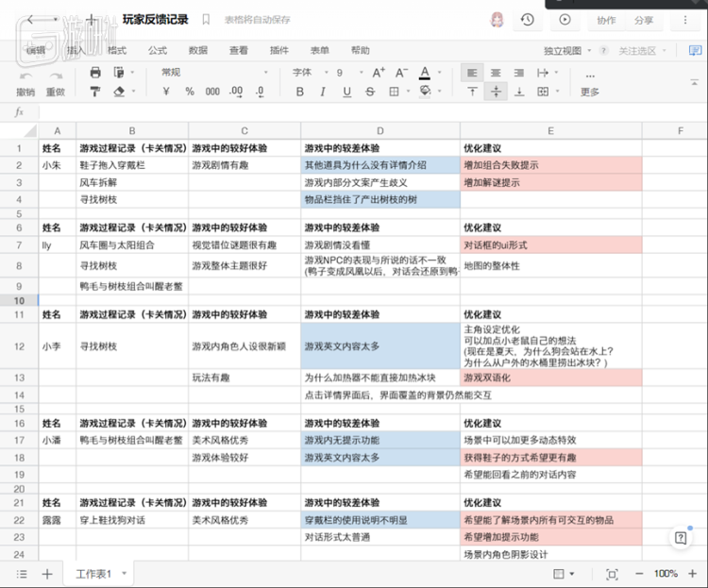This screenshot has width=708, height=588.
Task: Apply currency yen format
Action: (x=166, y=92)
